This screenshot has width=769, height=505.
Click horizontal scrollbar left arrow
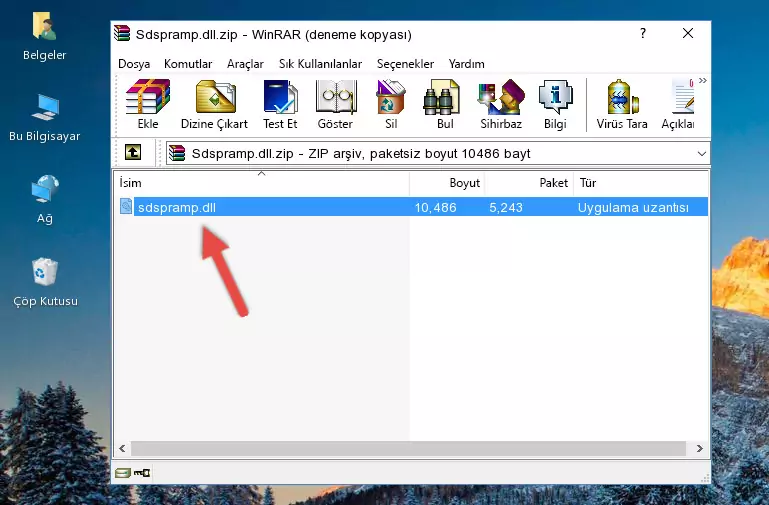point(122,448)
